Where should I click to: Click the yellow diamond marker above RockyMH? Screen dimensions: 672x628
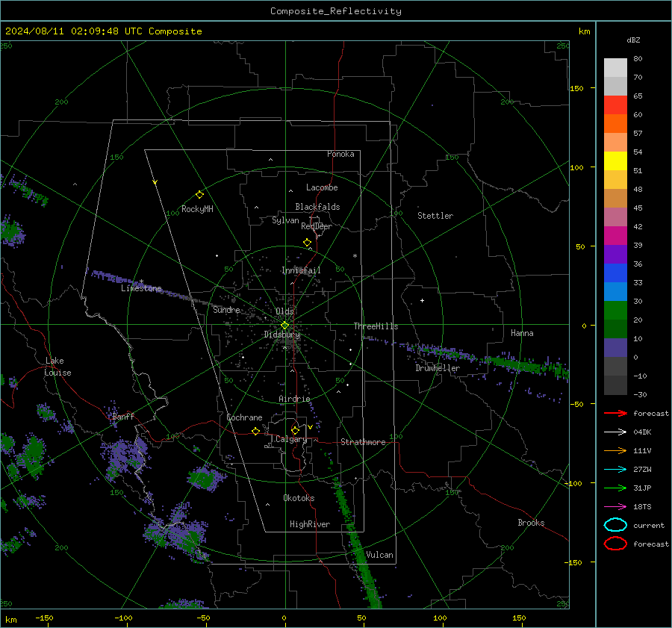coord(199,195)
